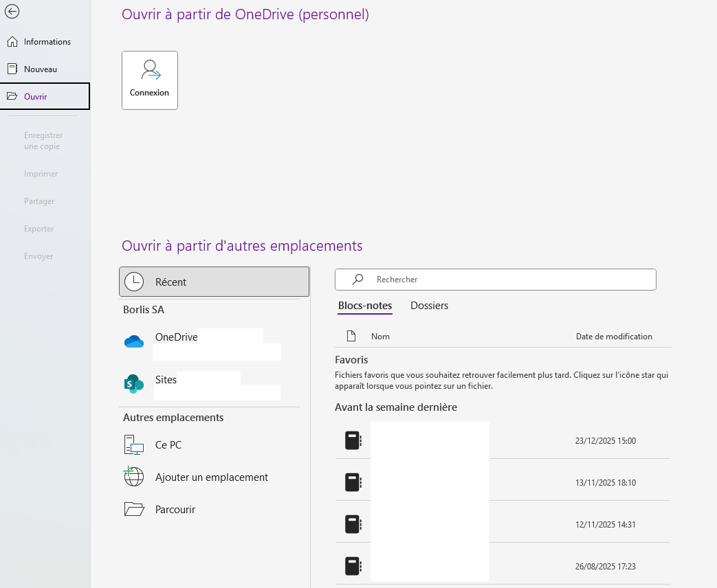Click the Nouveau notebook icon
Viewport: 717px width, 588px height.
pos(12,69)
